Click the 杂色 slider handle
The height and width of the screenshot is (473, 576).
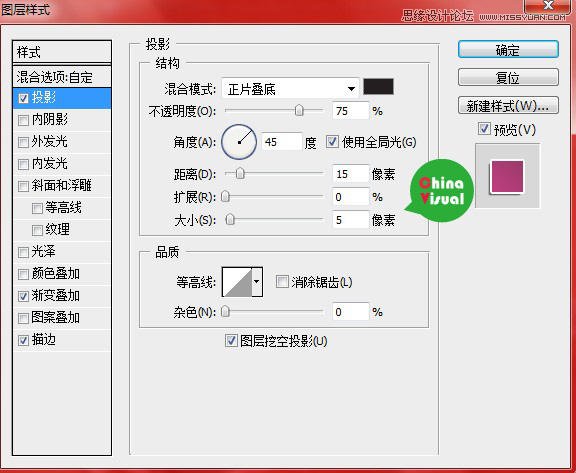(226, 312)
